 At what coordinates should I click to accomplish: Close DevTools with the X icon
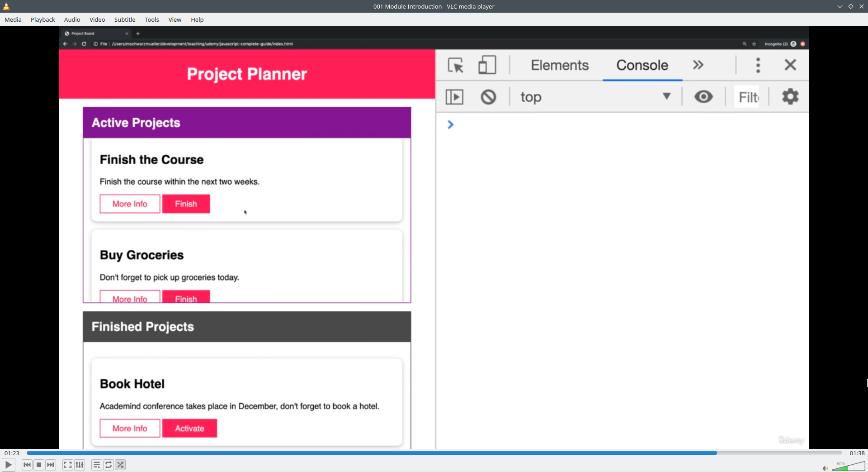click(790, 65)
